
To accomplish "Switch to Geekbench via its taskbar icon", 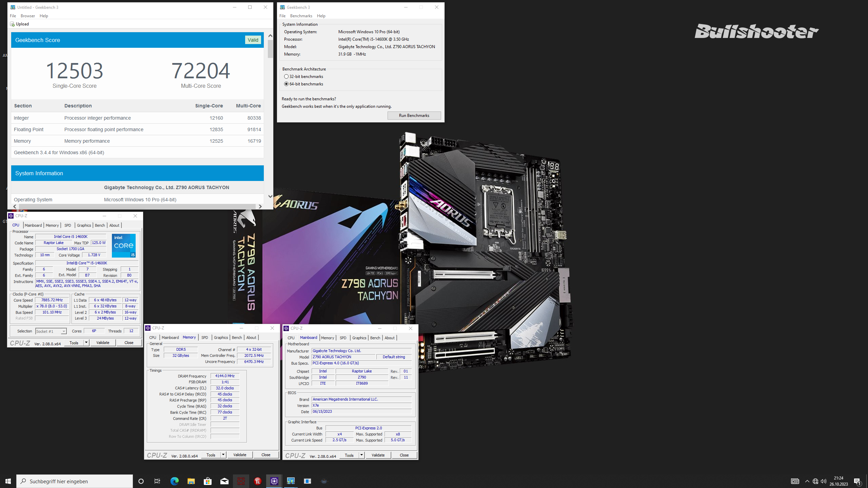I will pyautogui.click(x=291, y=481).
